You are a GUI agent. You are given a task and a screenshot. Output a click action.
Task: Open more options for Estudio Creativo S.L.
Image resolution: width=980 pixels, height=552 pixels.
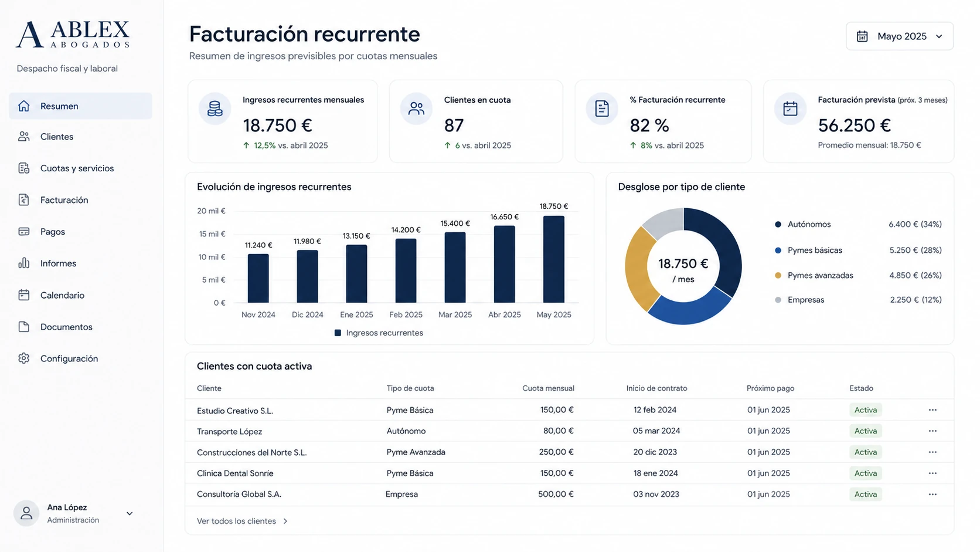[933, 410]
